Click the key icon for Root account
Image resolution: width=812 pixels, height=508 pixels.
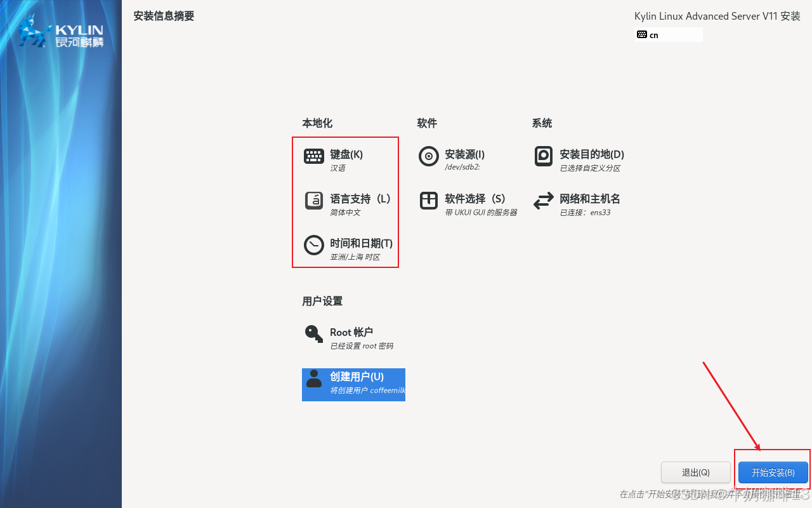click(x=314, y=334)
